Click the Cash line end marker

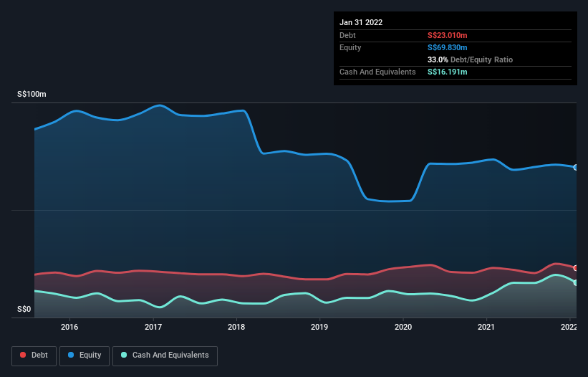(x=576, y=282)
